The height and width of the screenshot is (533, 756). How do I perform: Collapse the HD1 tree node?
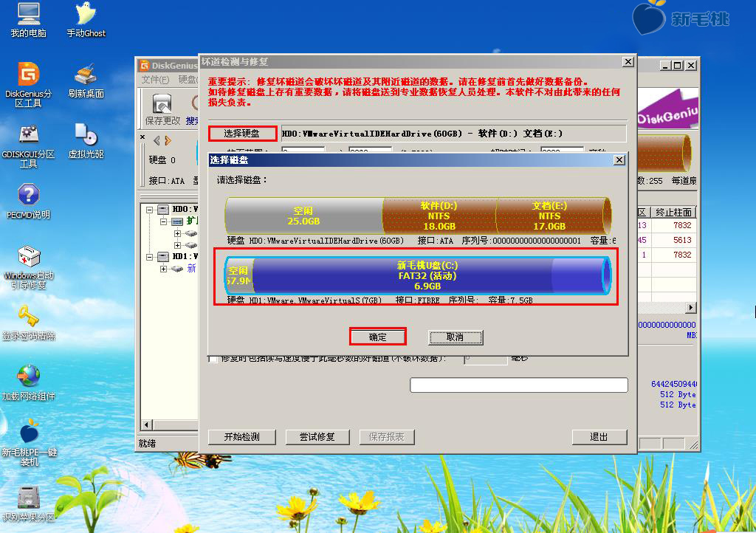pos(149,257)
